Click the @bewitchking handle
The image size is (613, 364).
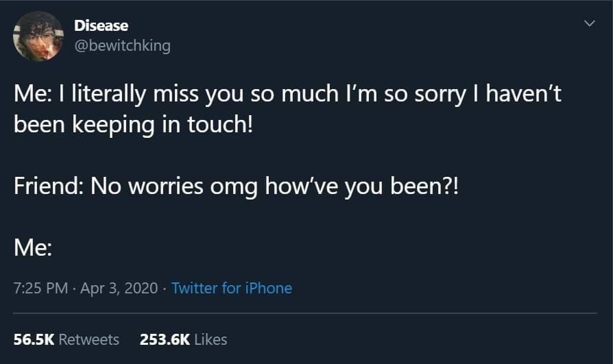tap(122, 46)
